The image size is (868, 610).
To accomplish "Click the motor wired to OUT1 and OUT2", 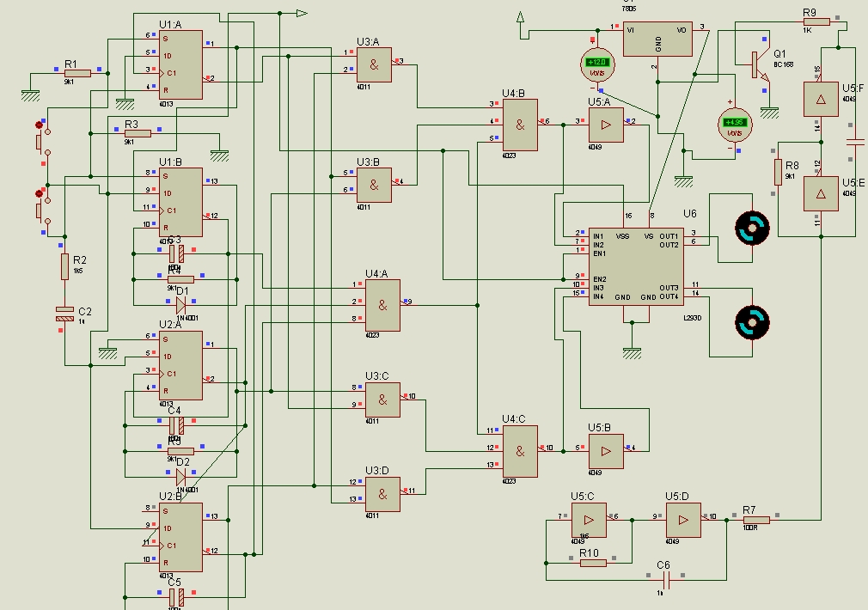I will [x=752, y=228].
